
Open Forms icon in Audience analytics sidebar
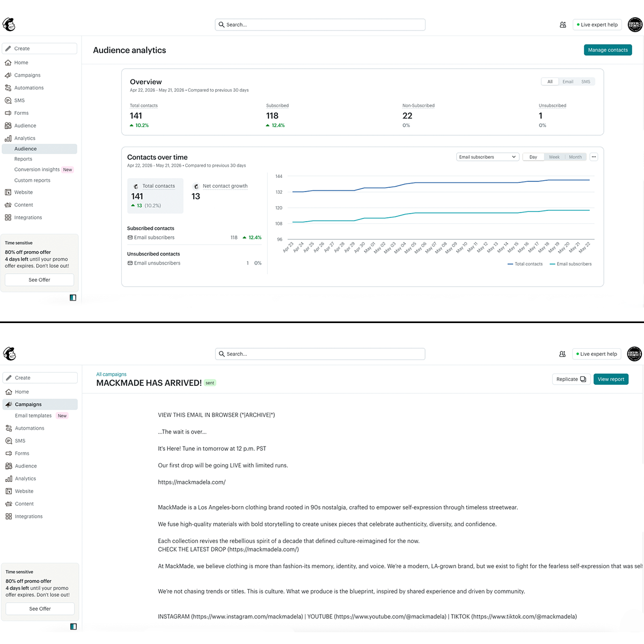coord(8,113)
